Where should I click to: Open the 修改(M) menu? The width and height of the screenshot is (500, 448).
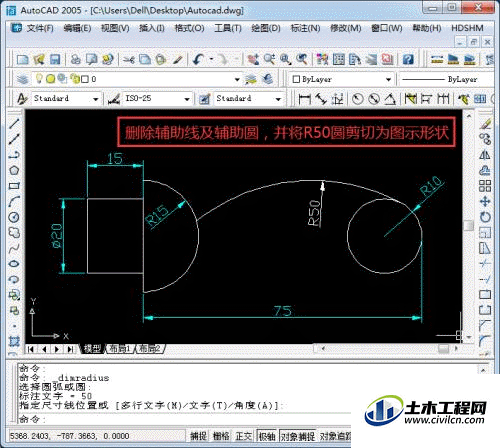[x=346, y=28]
